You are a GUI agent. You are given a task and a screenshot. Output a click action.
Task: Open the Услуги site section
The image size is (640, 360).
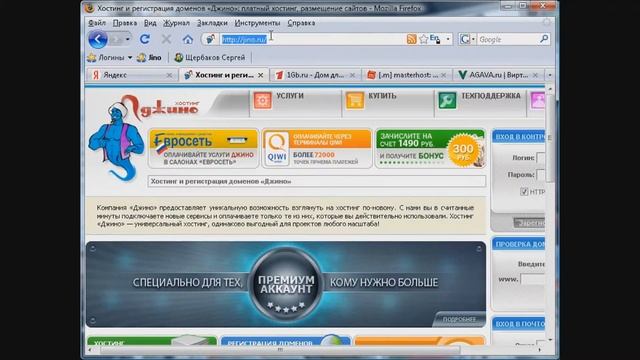coord(290,96)
